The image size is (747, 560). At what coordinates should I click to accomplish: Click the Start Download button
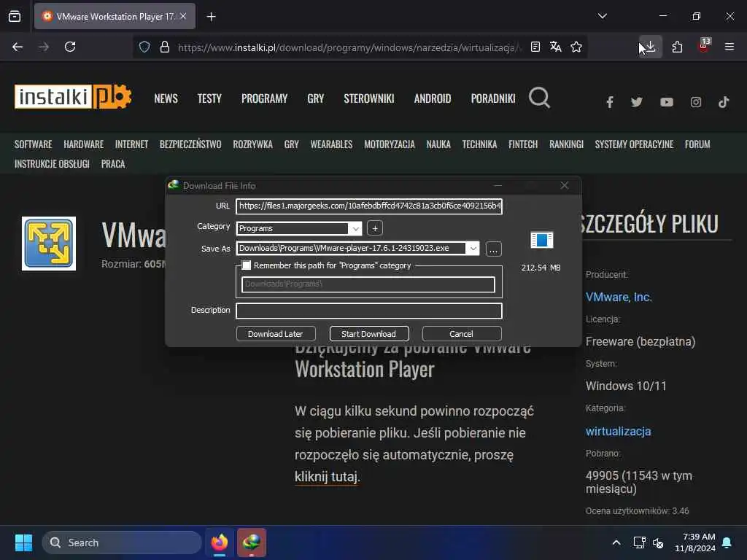pyautogui.click(x=368, y=334)
